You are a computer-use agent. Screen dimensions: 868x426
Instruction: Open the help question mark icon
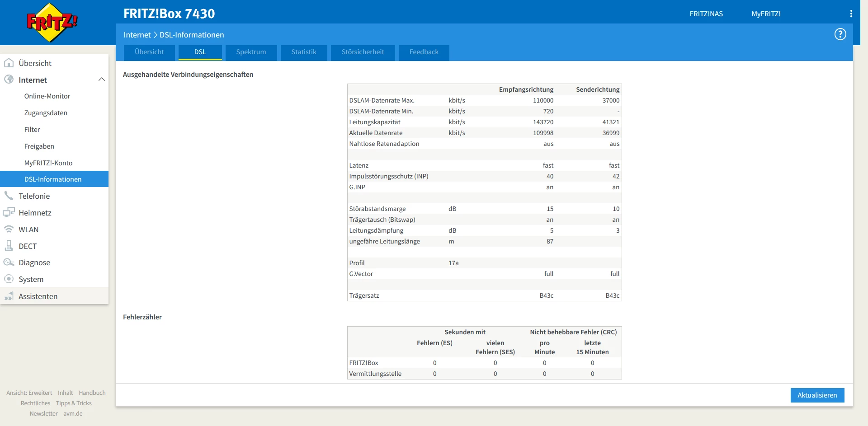(840, 34)
